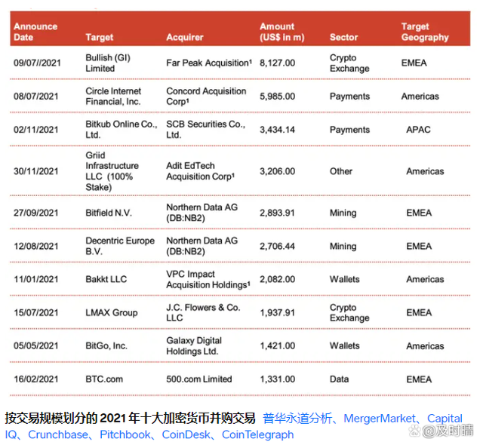The image size is (483, 448).
Task: Select the amount 2,706.44
Action: (x=277, y=246)
